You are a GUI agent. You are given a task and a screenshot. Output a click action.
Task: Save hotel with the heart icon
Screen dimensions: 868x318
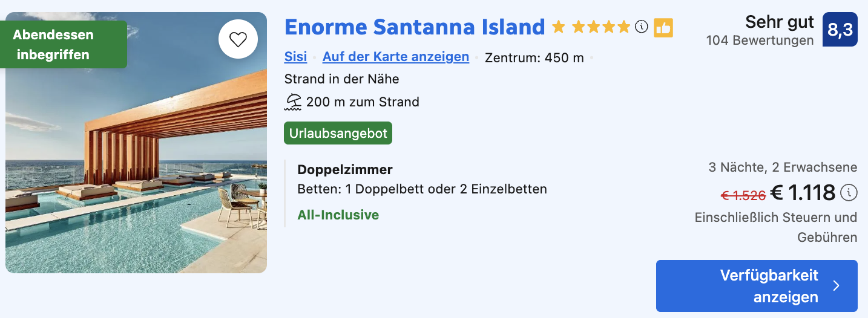238,39
